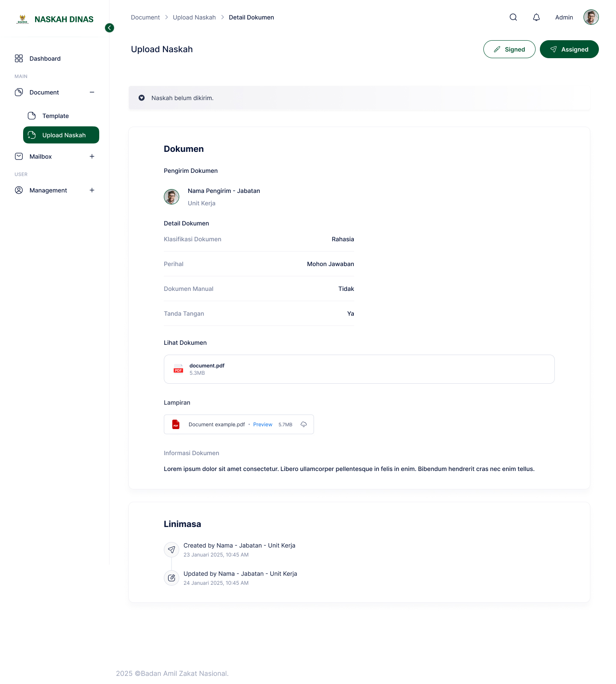
Task: Click the cloud download icon for attachment
Action: tap(304, 424)
